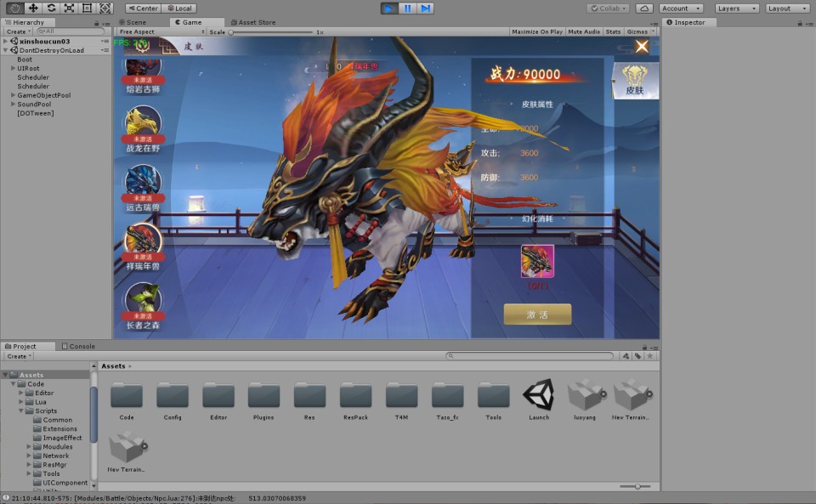Select the Scale tool
The image size is (816, 504).
pos(69,8)
